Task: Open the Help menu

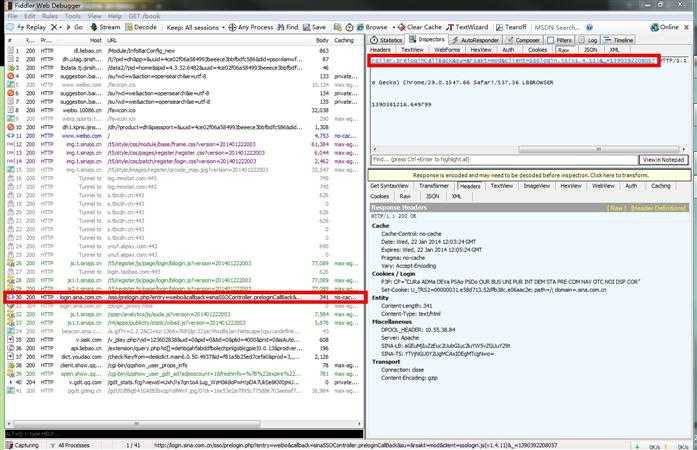Action: pyautogui.click(x=114, y=16)
